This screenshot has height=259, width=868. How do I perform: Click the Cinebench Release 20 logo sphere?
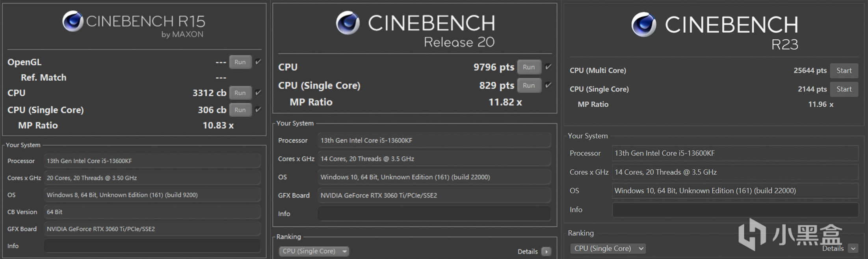click(x=348, y=23)
